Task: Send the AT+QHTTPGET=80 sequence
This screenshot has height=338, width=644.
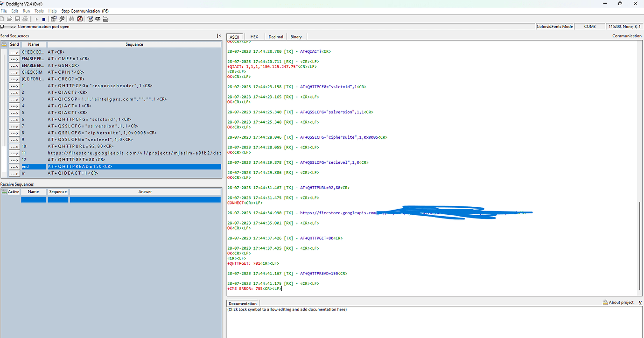Action: [x=14, y=160]
